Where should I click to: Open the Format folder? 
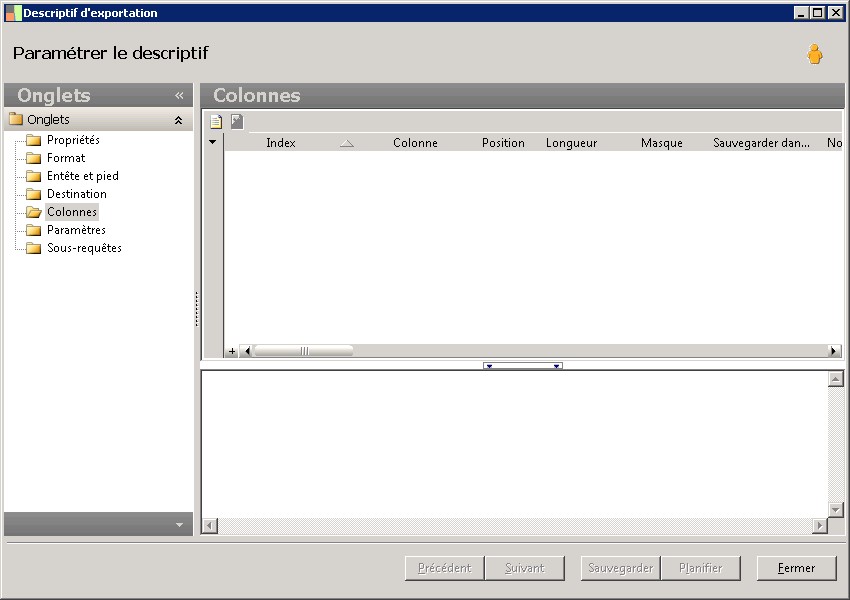point(66,158)
